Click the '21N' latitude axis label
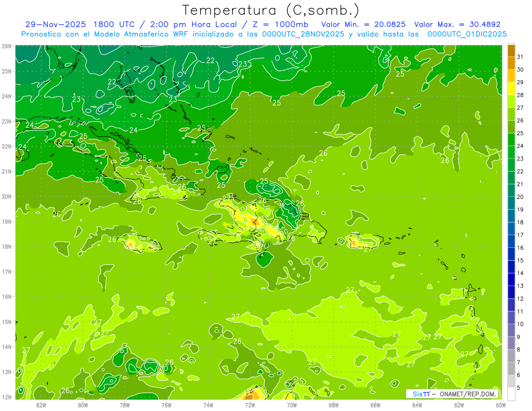The image size is (532, 411). click(7, 171)
